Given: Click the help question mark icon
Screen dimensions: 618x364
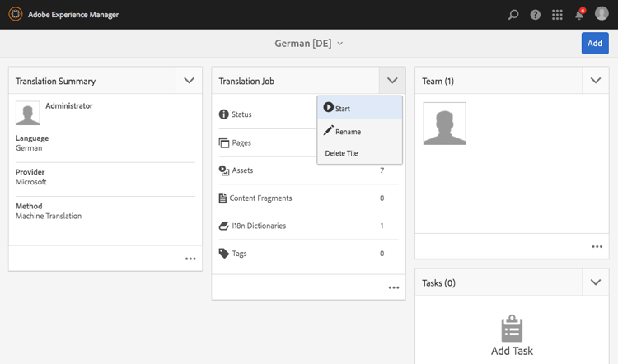Looking at the screenshot, I should point(536,15).
